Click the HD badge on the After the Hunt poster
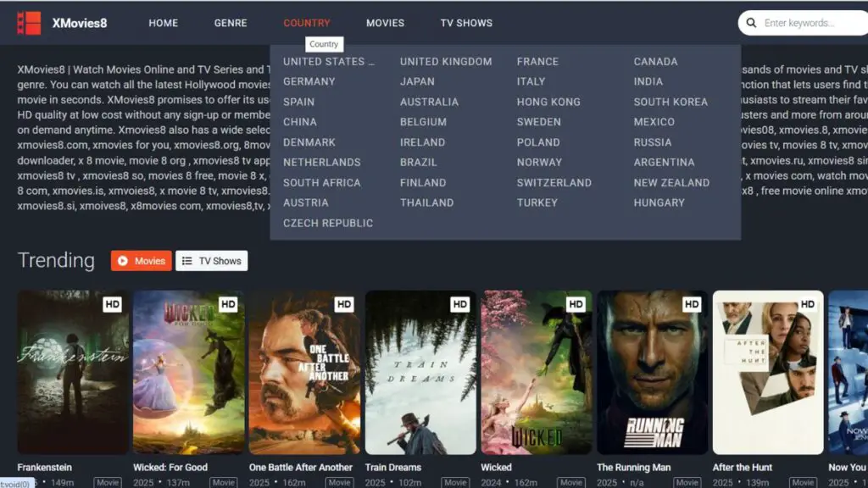The height and width of the screenshot is (488, 868). (x=808, y=304)
